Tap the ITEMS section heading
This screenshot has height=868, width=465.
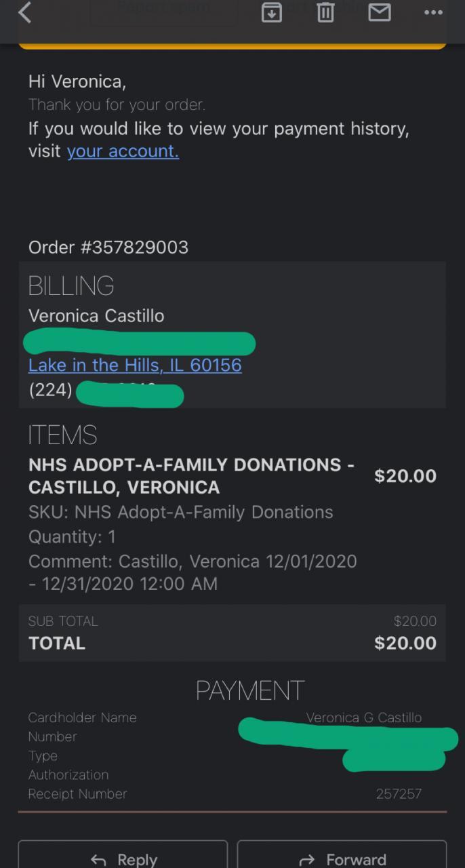(x=63, y=435)
